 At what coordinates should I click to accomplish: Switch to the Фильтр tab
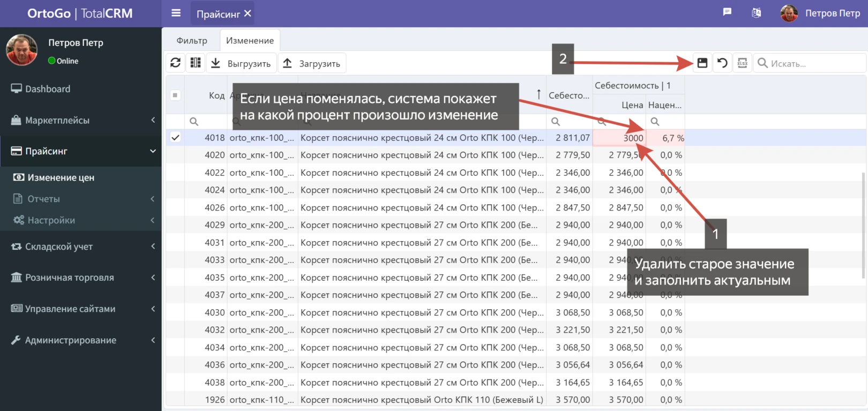192,41
